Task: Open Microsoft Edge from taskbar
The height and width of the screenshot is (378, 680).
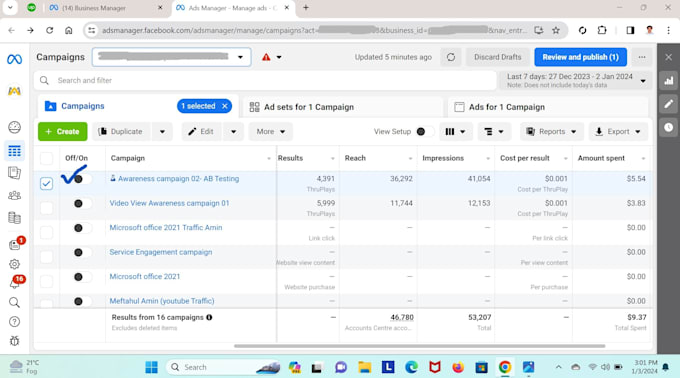Action: [411, 367]
